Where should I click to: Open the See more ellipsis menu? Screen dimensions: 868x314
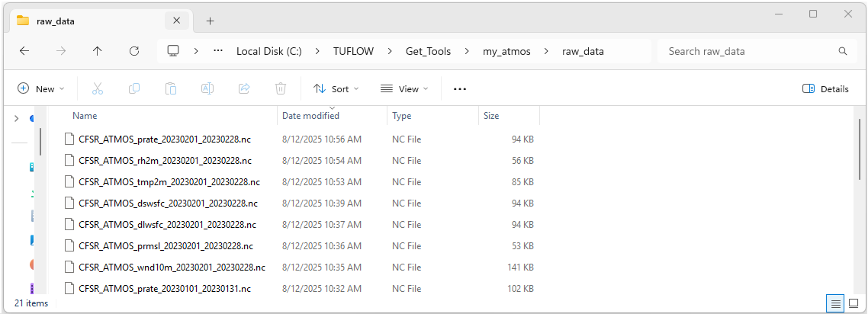(459, 88)
